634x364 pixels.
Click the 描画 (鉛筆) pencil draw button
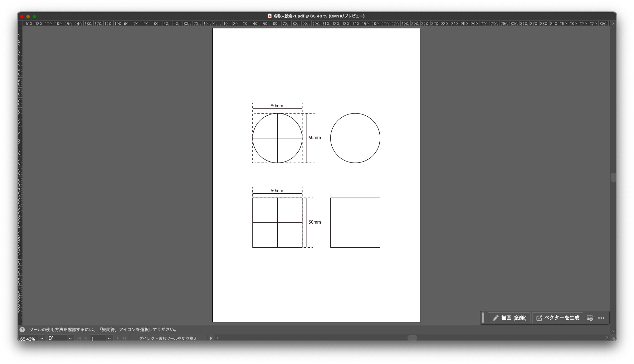pyautogui.click(x=509, y=318)
